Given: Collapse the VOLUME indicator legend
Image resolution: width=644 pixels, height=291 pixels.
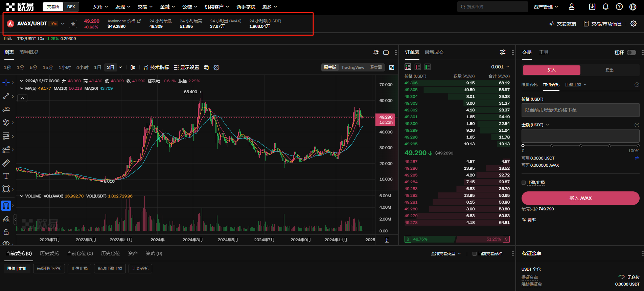Looking at the screenshot, I should (x=22, y=196).
